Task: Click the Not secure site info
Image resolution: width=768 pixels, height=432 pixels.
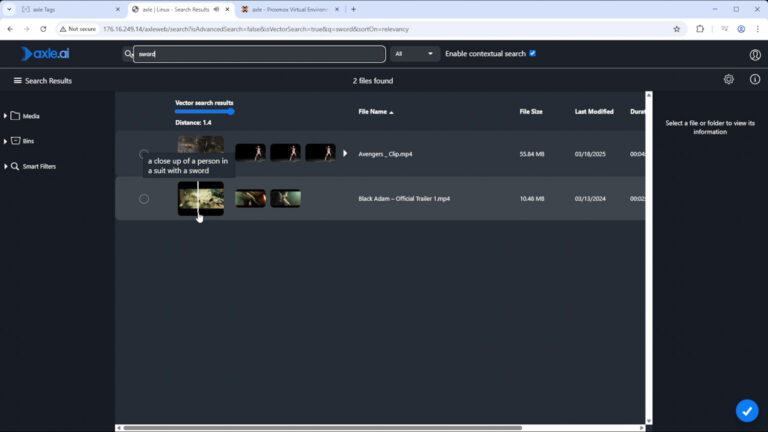Action: click(x=77, y=29)
